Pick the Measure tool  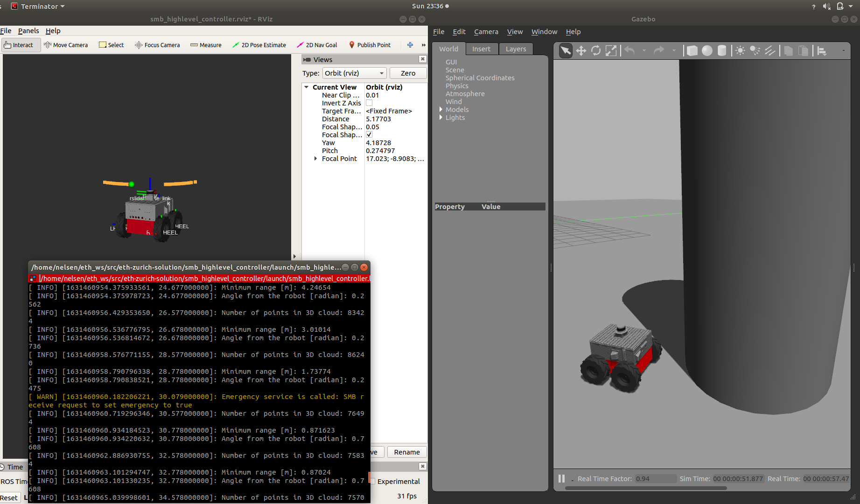pyautogui.click(x=206, y=45)
